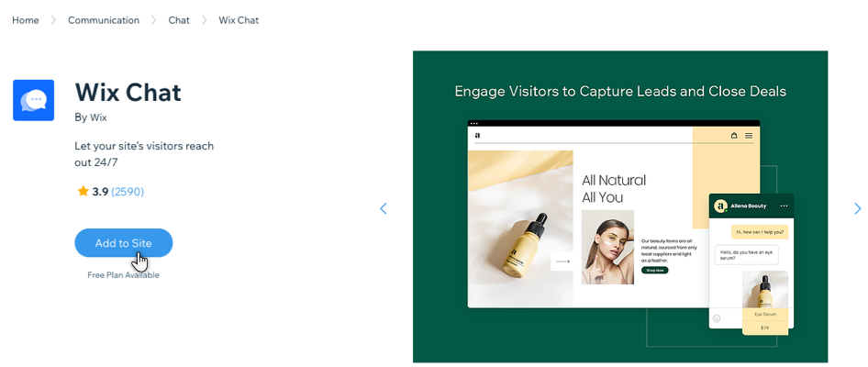
Task: Click the 'Hi, how can I help you?' bubble
Action: click(761, 232)
